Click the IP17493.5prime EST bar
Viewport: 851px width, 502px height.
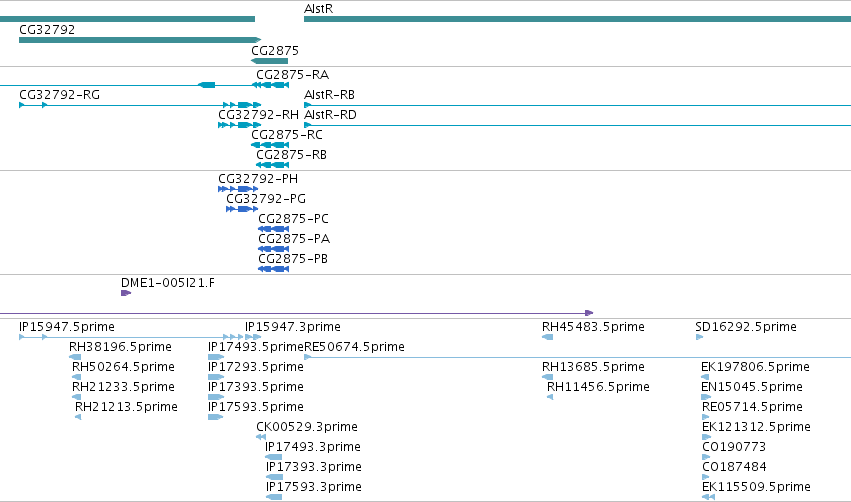pos(216,357)
